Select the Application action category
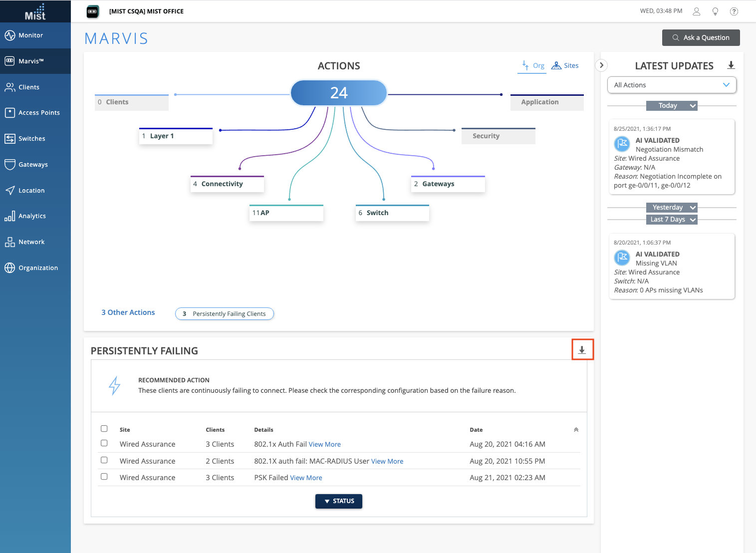 (547, 102)
